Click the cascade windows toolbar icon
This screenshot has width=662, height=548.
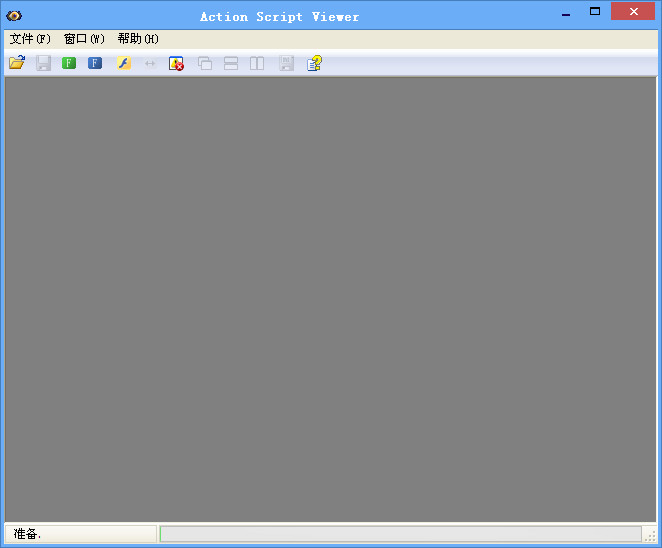tap(205, 63)
